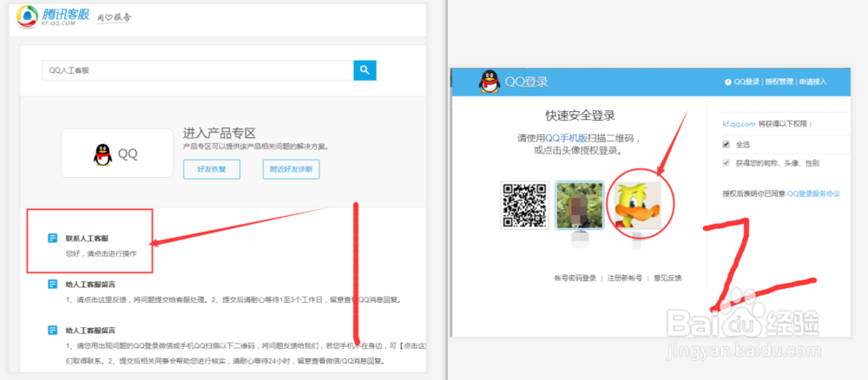Click 注册新帐号 link
The height and width of the screenshot is (380, 868).
[x=625, y=278]
